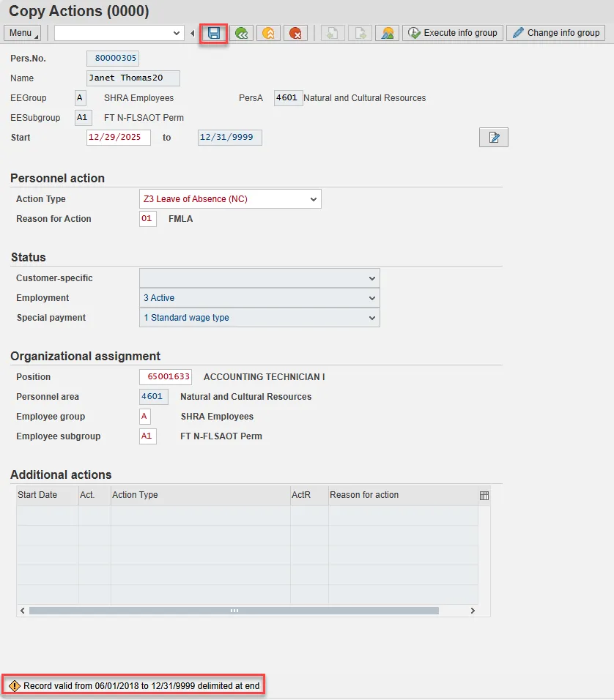Open the Menu button
The width and height of the screenshot is (614, 700).
(x=22, y=33)
